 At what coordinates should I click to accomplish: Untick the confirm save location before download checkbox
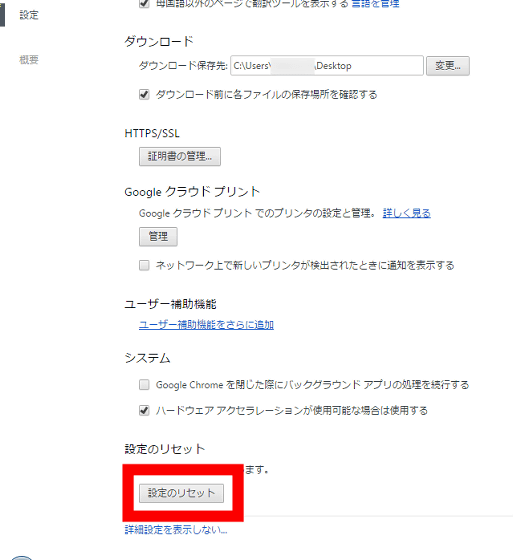point(144,95)
